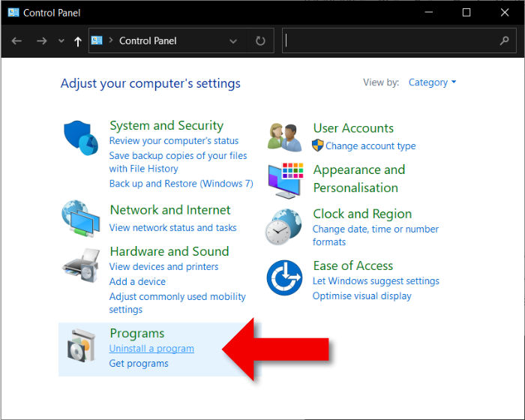The height and width of the screenshot is (420, 525).
Task: Click Uninstall a program link
Action: pyautogui.click(x=151, y=349)
